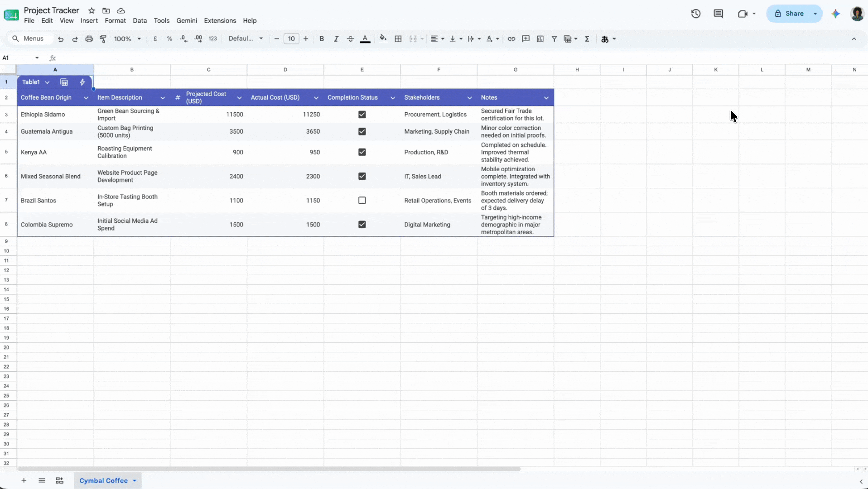Toggle italic formatting
This screenshot has width=868, height=489.
click(336, 39)
